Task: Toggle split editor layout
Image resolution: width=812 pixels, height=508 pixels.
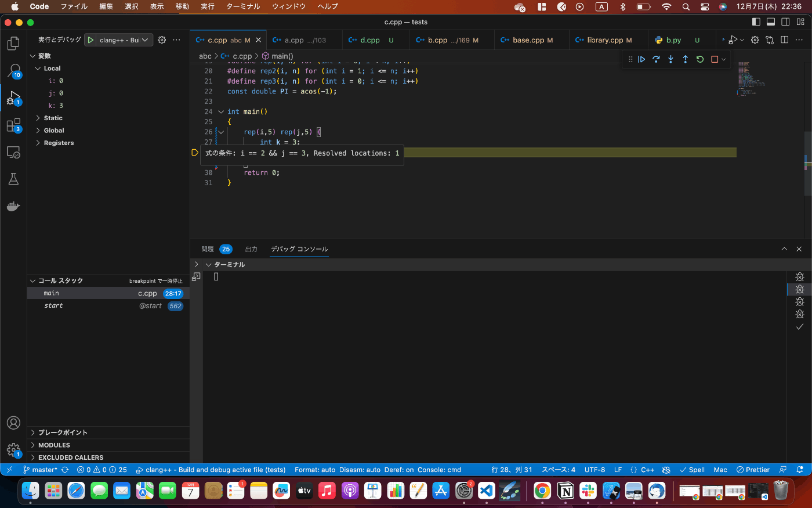Action: 784,40
